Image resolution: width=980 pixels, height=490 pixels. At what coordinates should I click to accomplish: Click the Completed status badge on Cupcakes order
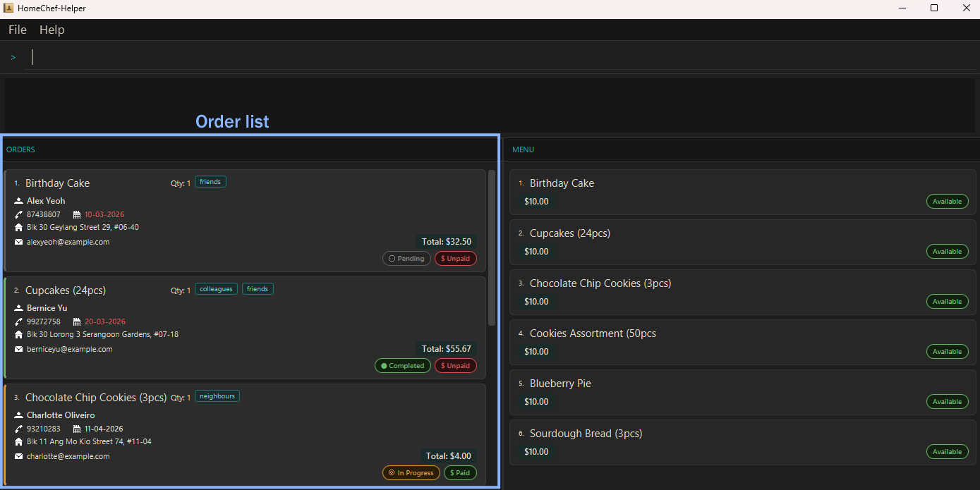point(402,366)
